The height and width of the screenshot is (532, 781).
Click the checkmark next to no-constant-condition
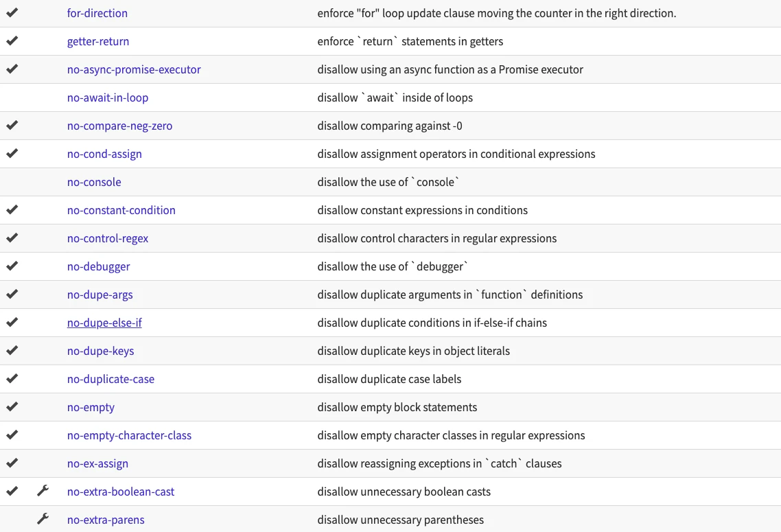coord(12,210)
